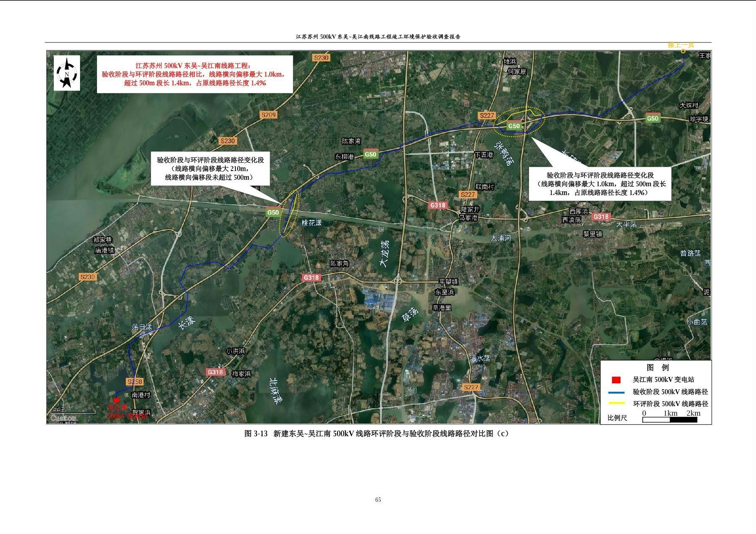Click the 黎里镇 town label

pos(593,234)
